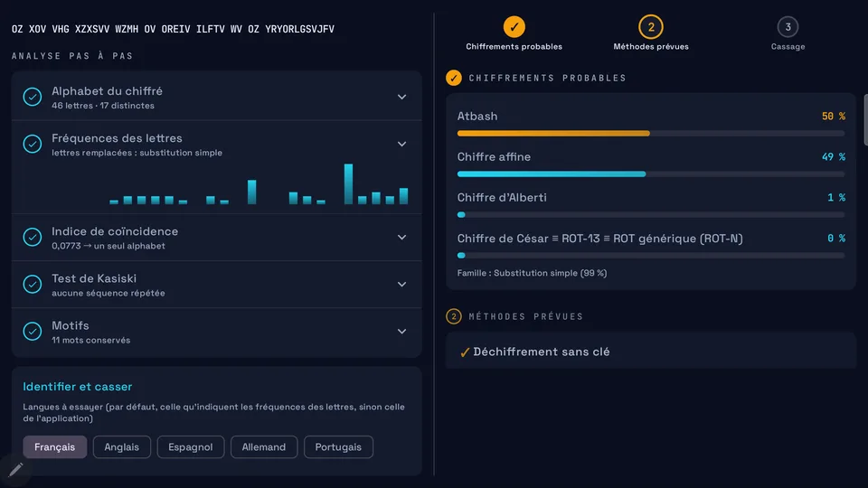Select the Atbash cipher name

(477, 117)
